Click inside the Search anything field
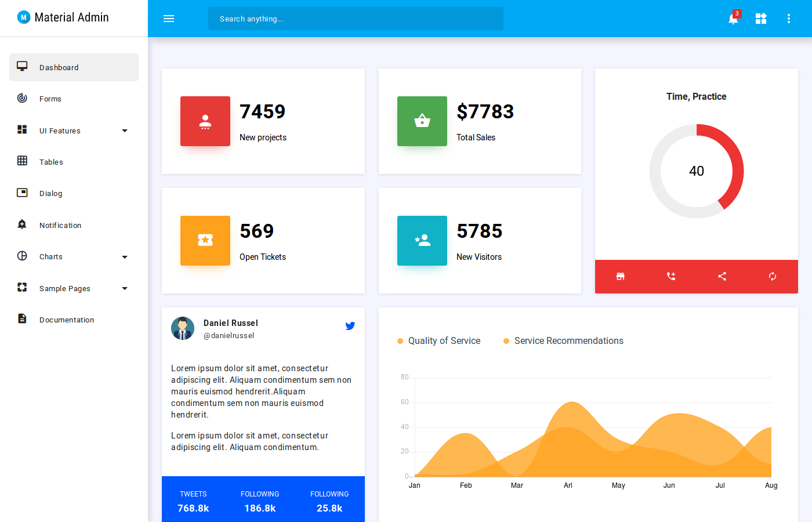This screenshot has height=522, width=812. tap(356, 19)
